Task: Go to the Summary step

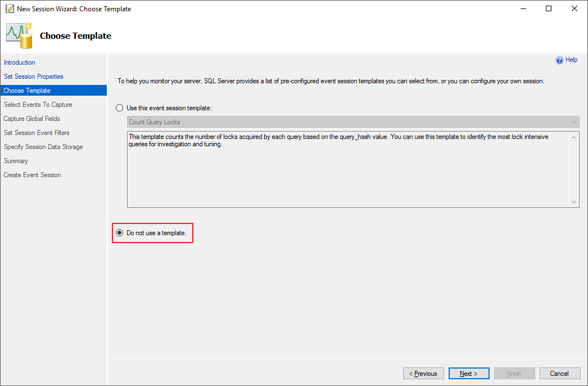Action: 16,161
